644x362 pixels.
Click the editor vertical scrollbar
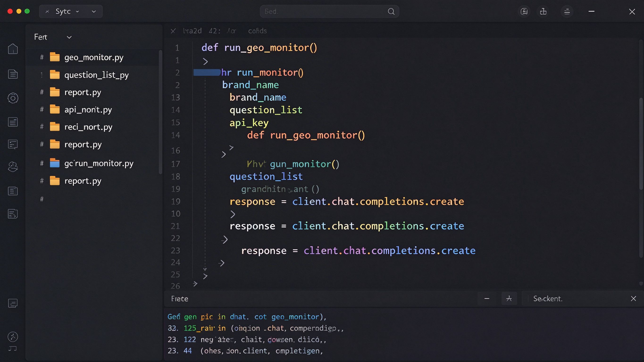(x=641, y=144)
